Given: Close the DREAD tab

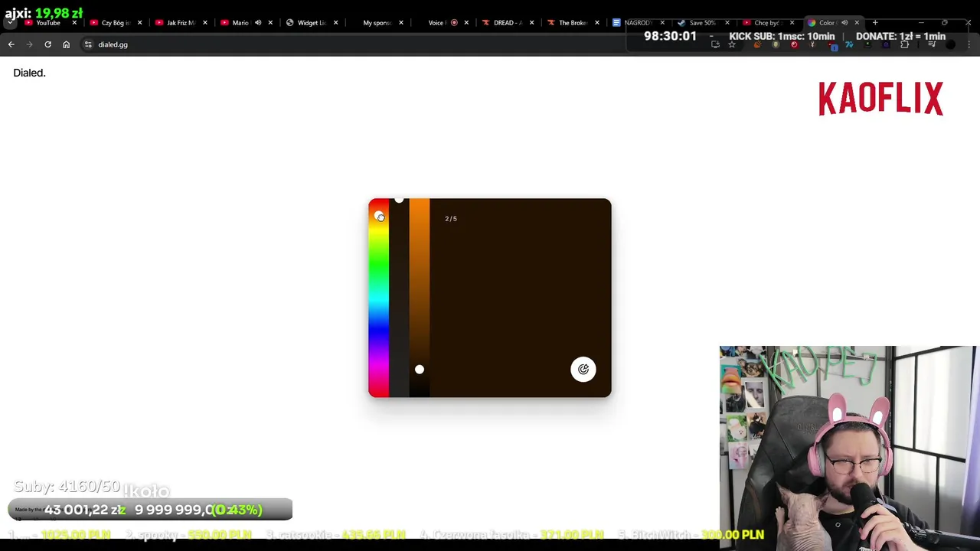Looking at the screenshot, I should [531, 23].
